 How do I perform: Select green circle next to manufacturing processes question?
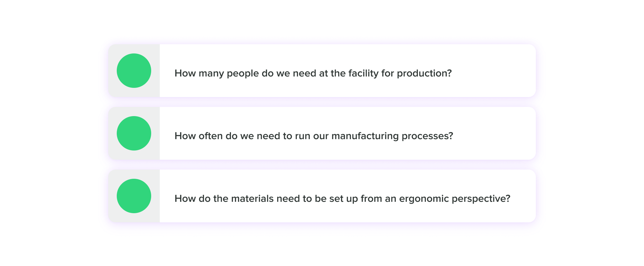click(134, 133)
